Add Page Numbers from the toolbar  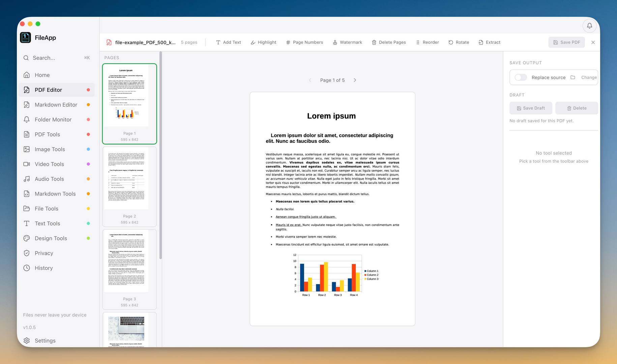coord(304,42)
